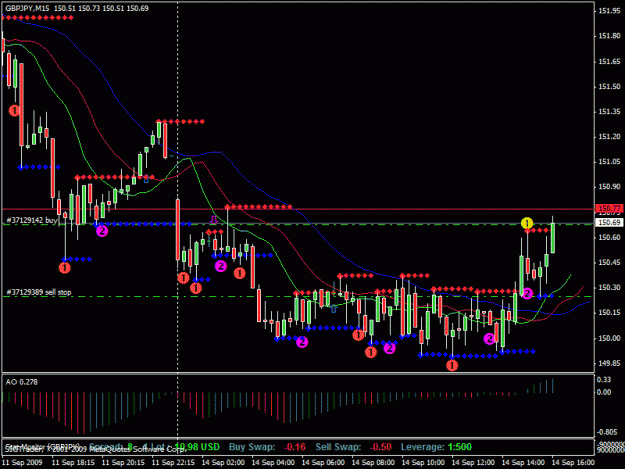
Task: Click the Sell Swap label
Action: coord(338,447)
